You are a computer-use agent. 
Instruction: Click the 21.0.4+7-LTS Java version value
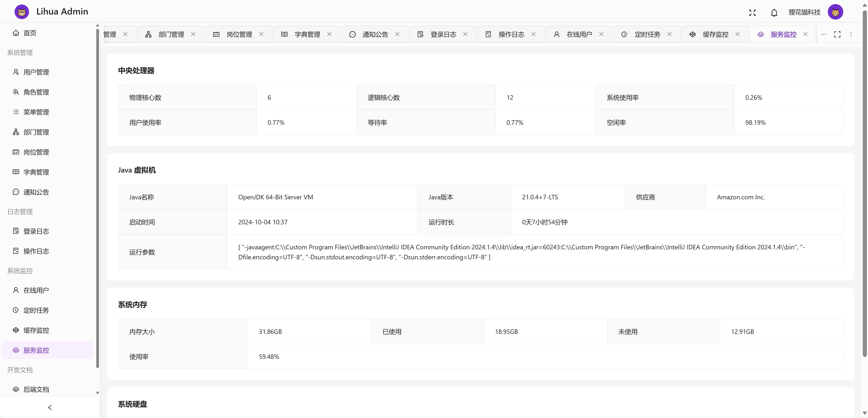point(540,197)
